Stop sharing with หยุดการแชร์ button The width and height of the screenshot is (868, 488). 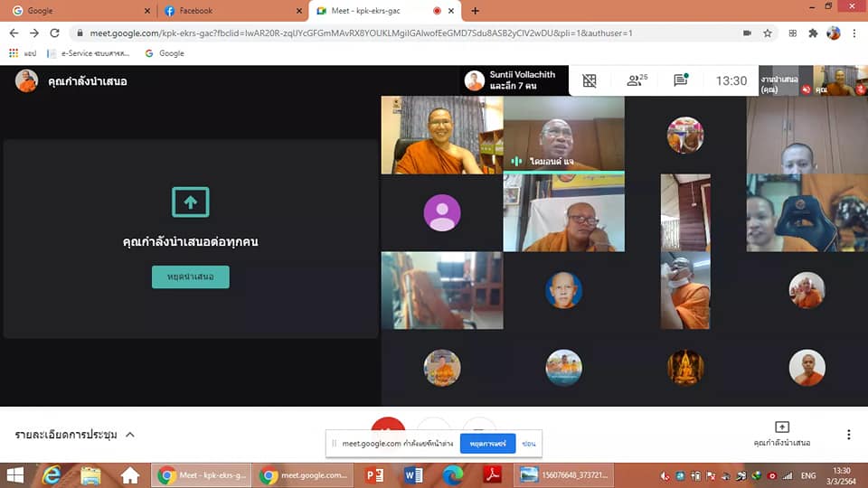pyautogui.click(x=487, y=443)
